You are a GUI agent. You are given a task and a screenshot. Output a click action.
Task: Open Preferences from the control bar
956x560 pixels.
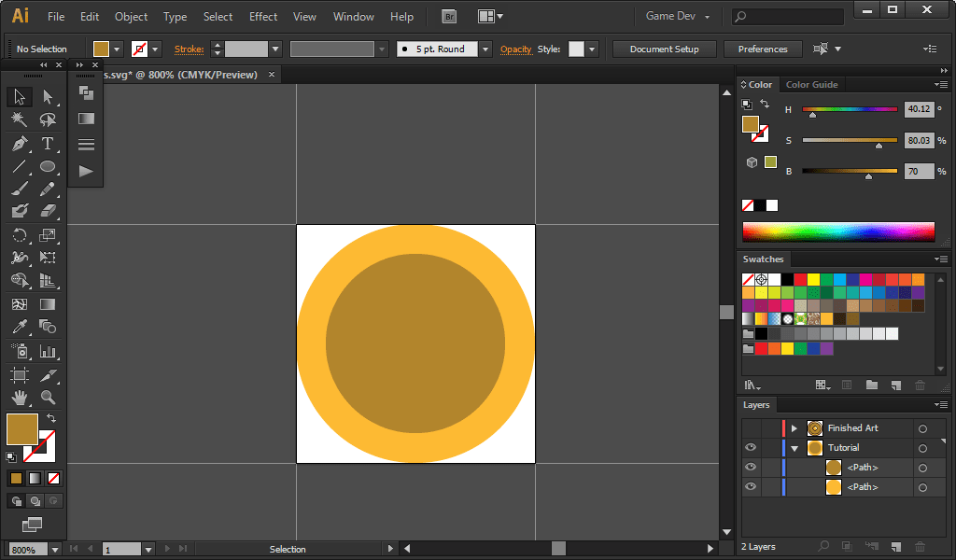(x=763, y=49)
